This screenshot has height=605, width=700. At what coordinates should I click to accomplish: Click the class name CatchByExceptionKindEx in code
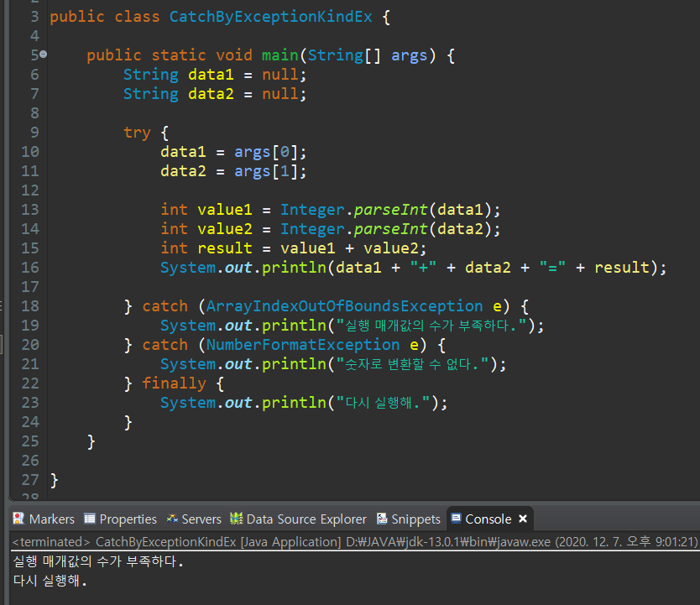tap(270, 17)
